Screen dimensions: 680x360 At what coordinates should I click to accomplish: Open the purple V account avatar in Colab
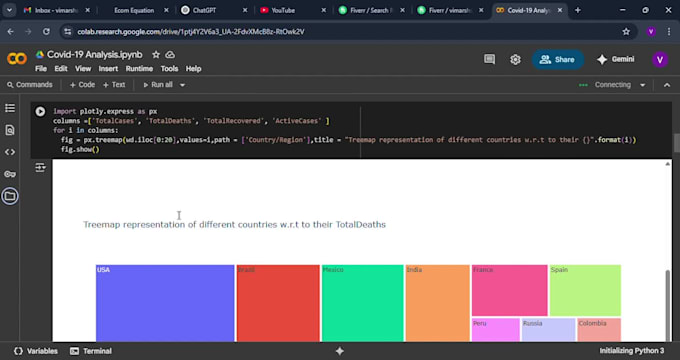click(660, 59)
